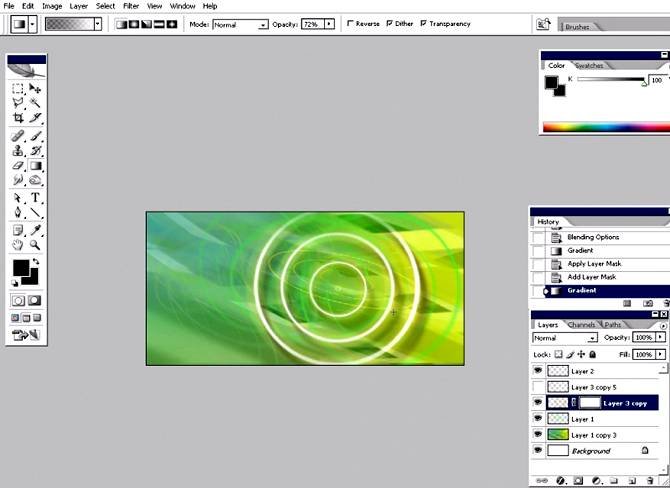Enable the Reverse gradient checkbox

click(x=349, y=23)
